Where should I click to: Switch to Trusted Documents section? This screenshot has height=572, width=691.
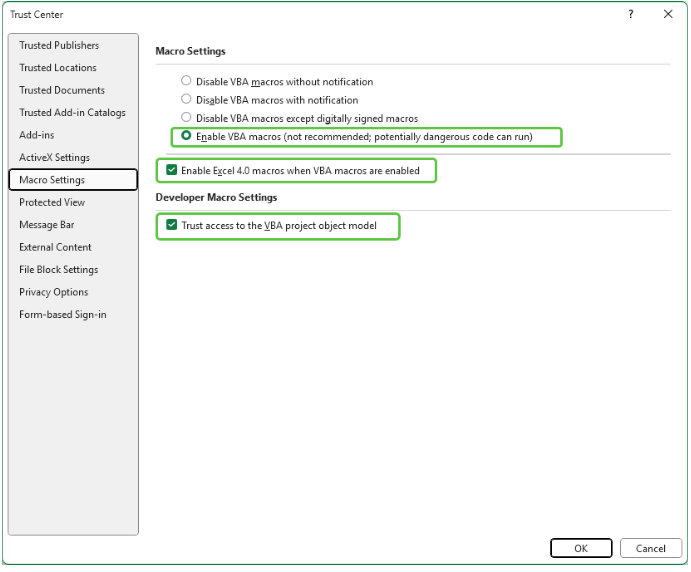point(62,90)
